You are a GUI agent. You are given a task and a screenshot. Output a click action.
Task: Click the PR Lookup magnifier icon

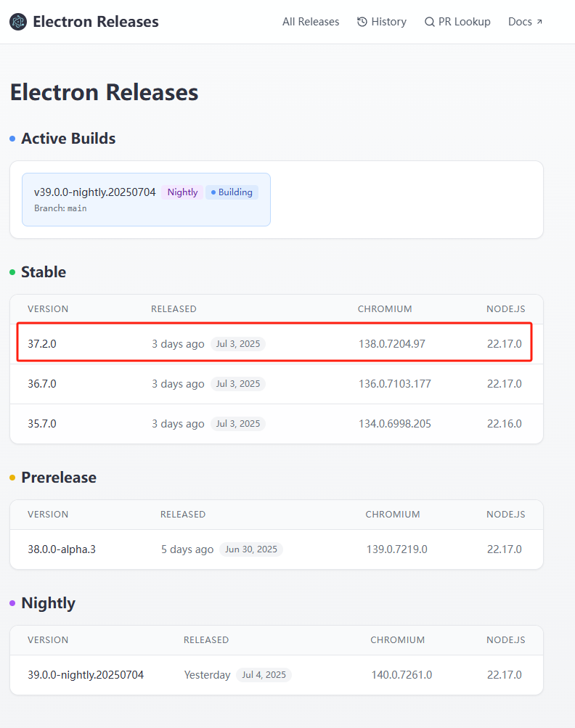[428, 22]
